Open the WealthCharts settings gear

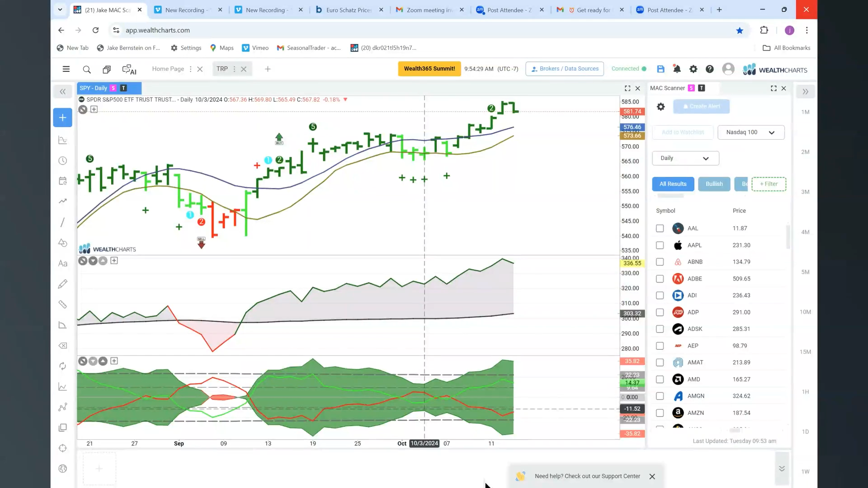tap(693, 69)
